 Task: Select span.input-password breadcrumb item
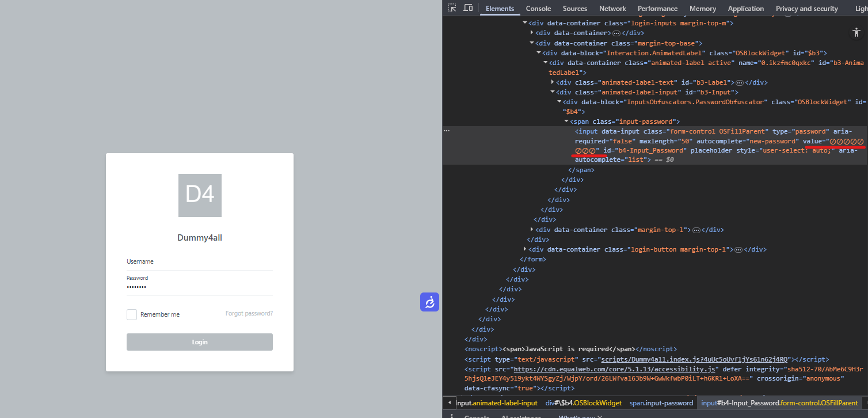(x=661, y=402)
